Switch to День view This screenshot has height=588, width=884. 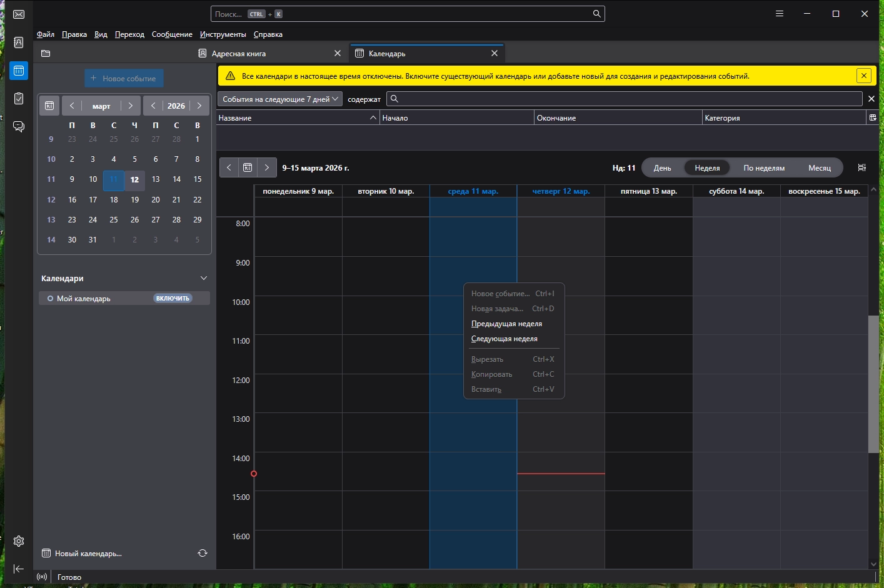click(662, 168)
